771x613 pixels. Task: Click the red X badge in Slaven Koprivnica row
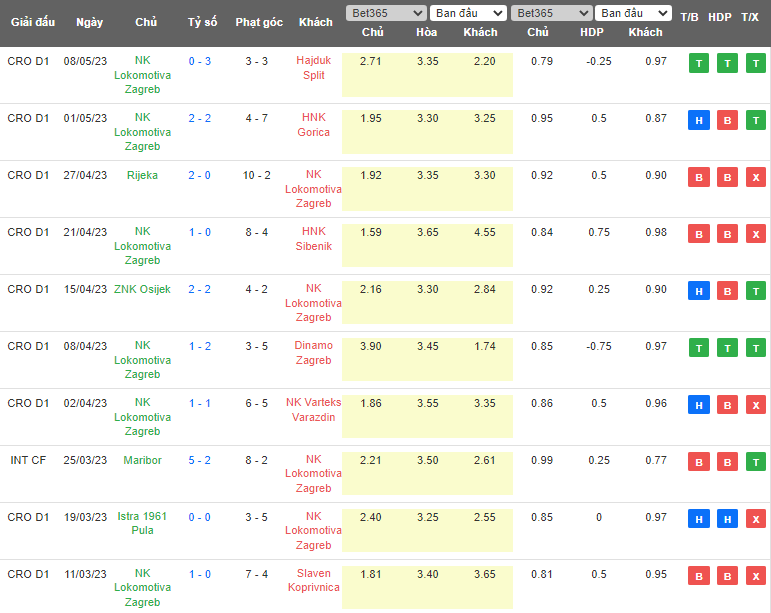click(x=755, y=577)
